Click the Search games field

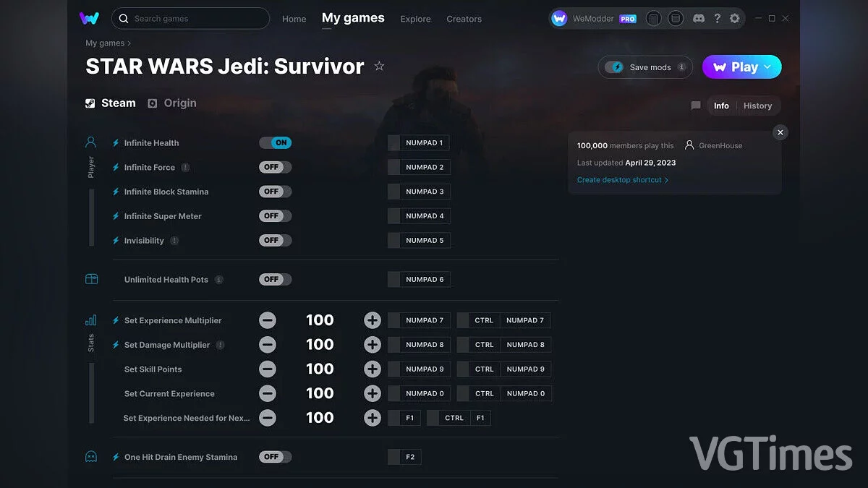point(190,18)
